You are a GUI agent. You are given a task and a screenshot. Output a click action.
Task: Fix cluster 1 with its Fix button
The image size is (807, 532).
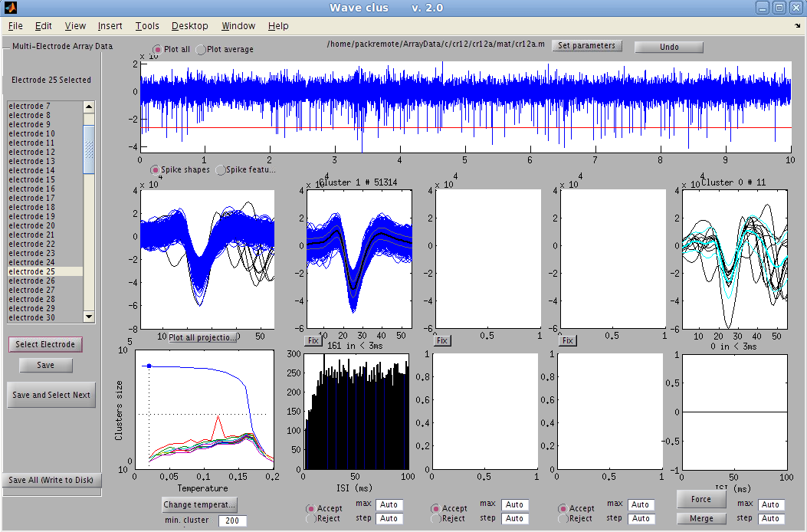(313, 340)
